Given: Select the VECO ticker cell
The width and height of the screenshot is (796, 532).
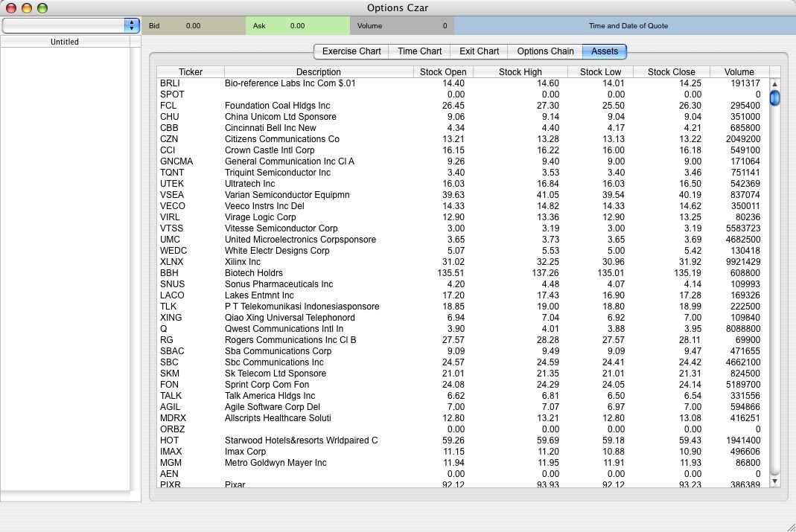Looking at the screenshot, I should [172, 206].
